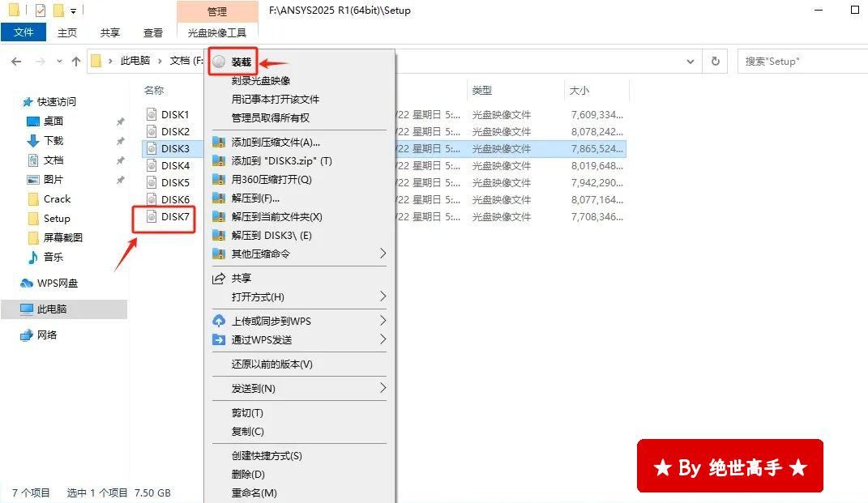Screen dimensions: 868x503
Task: Click the cloud upload icon for 上传或同步到WPS
Action: point(219,321)
